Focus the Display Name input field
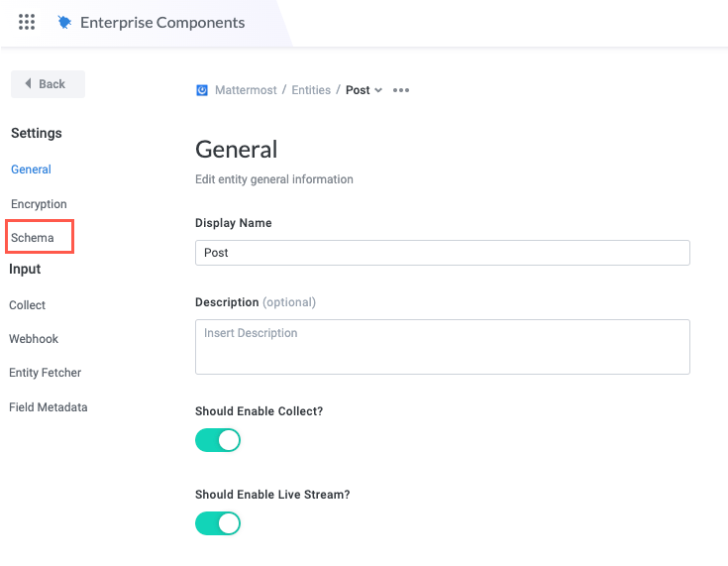728x566 pixels. [442, 253]
